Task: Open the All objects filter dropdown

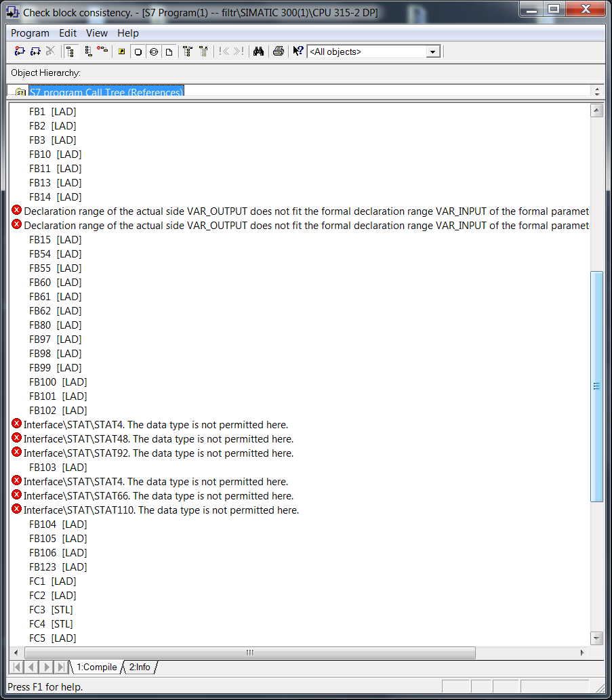Action: tap(432, 52)
